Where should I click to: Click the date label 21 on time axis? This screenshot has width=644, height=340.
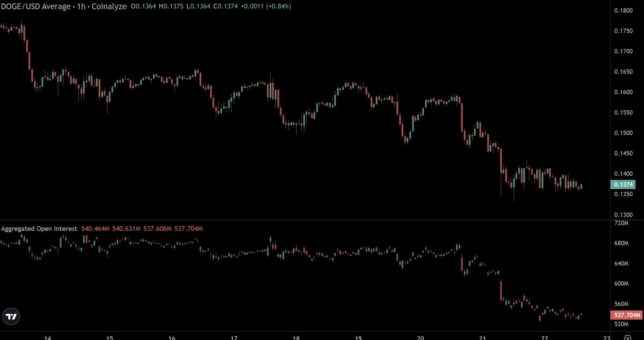point(482,338)
